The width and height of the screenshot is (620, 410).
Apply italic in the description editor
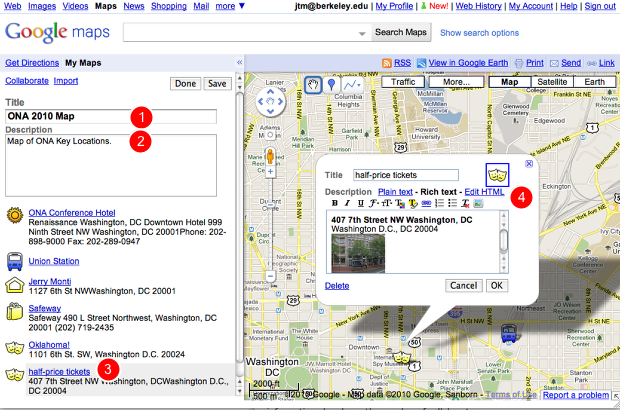coord(348,203)
